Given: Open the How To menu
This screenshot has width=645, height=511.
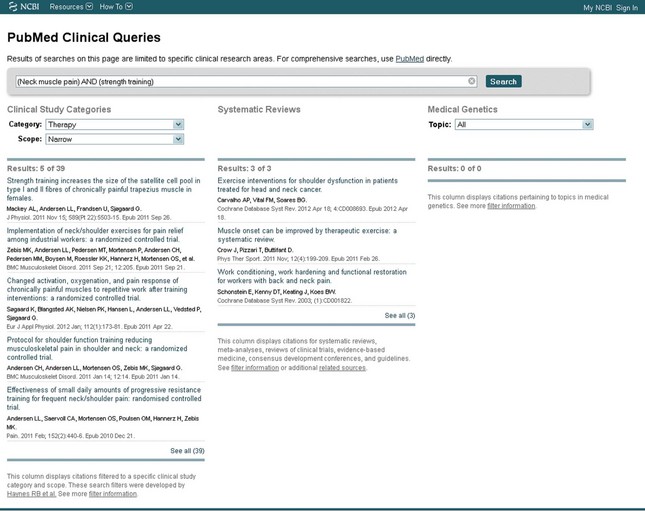Looking at the screenshot, I should 115,7.
